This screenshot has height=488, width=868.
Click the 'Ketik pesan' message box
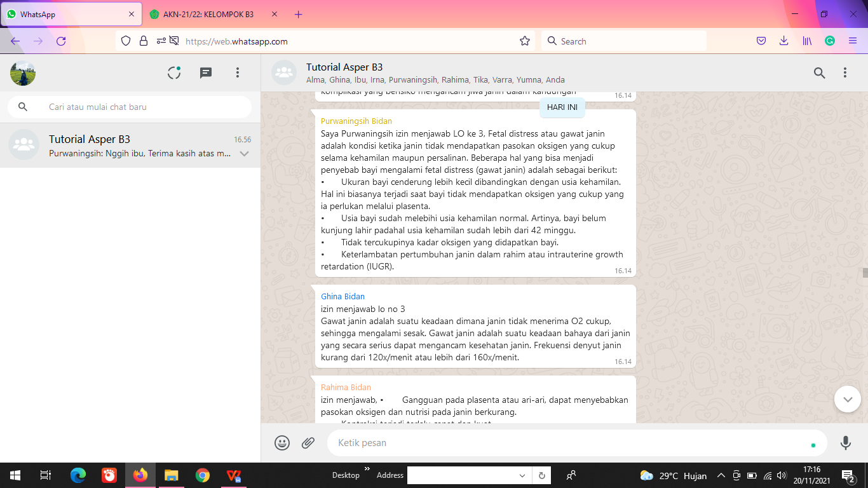(x=577, y=443)
